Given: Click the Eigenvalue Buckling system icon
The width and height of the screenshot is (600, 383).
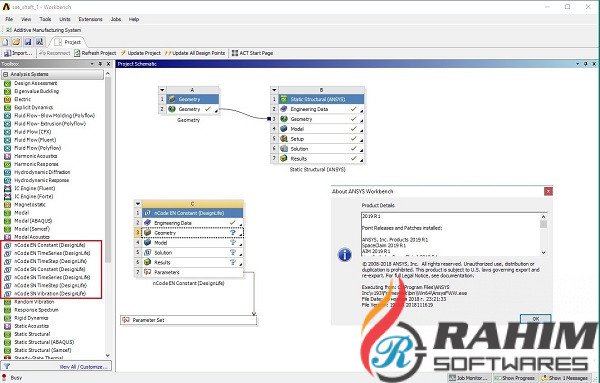Looking at the screenshot, I should (x=7, y=91).
